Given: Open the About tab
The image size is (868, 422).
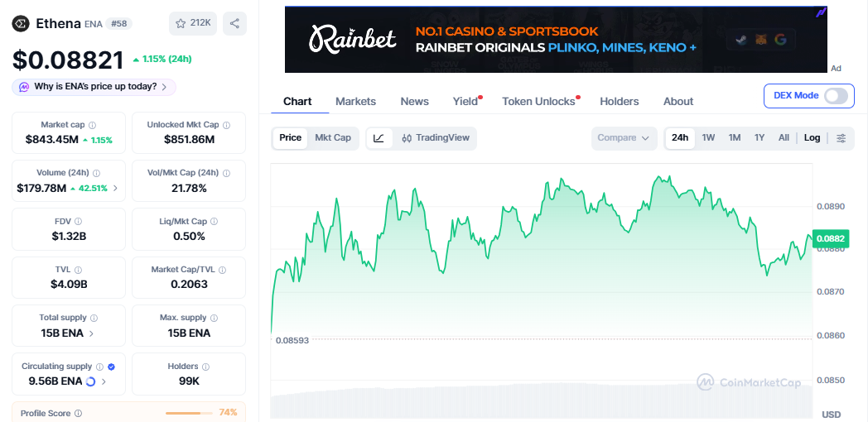Looking at the screenshot, I should coord(678,101).
